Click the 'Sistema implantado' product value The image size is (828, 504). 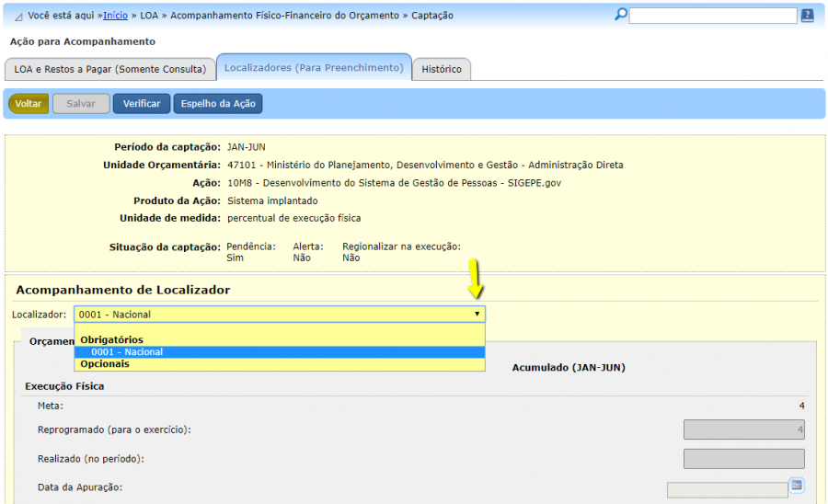(272, 200)
